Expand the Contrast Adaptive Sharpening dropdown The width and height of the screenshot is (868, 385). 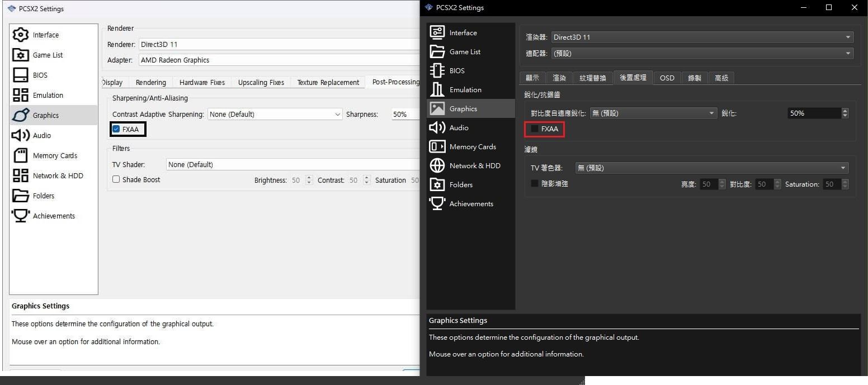click(275, 114)
